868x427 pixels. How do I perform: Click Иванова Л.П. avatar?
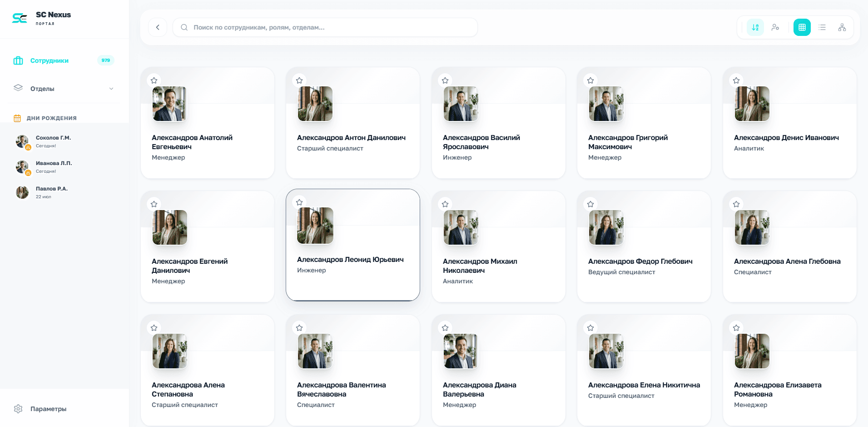click(22, 167)
